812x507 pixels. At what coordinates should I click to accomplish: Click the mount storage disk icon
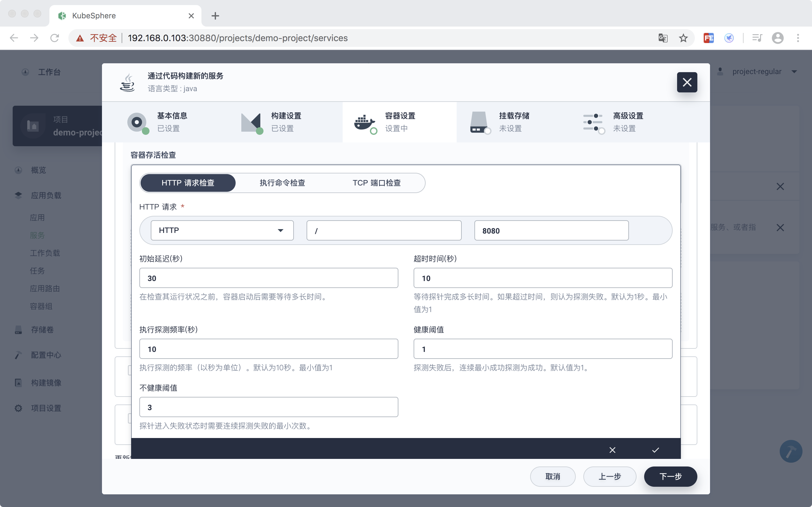point(479,122)
